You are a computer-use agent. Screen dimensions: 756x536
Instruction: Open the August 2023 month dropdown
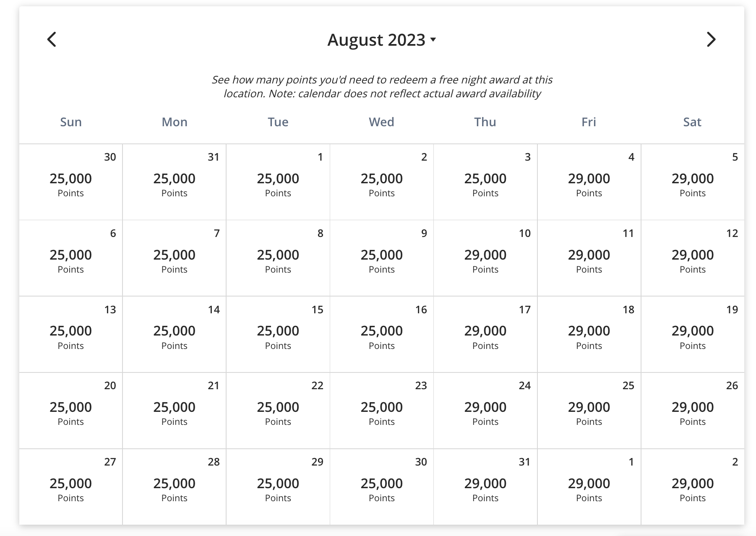click(x=381, y=40)
